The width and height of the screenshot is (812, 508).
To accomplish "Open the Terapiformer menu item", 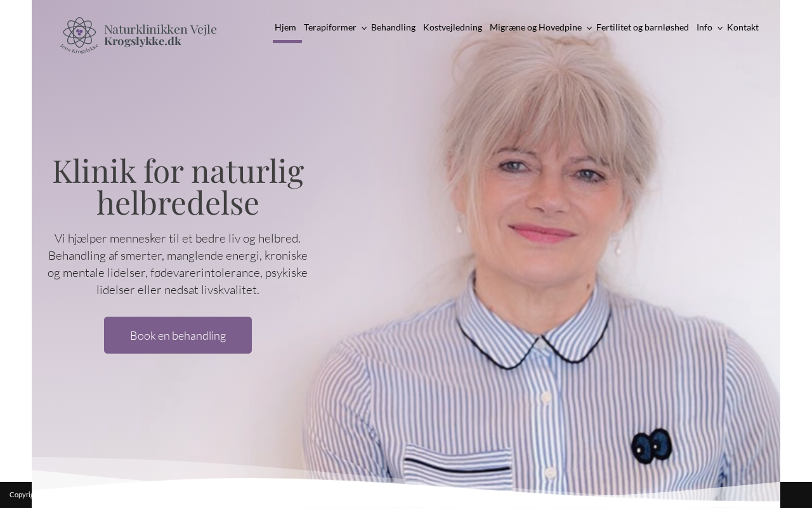I will pos(330,27).
